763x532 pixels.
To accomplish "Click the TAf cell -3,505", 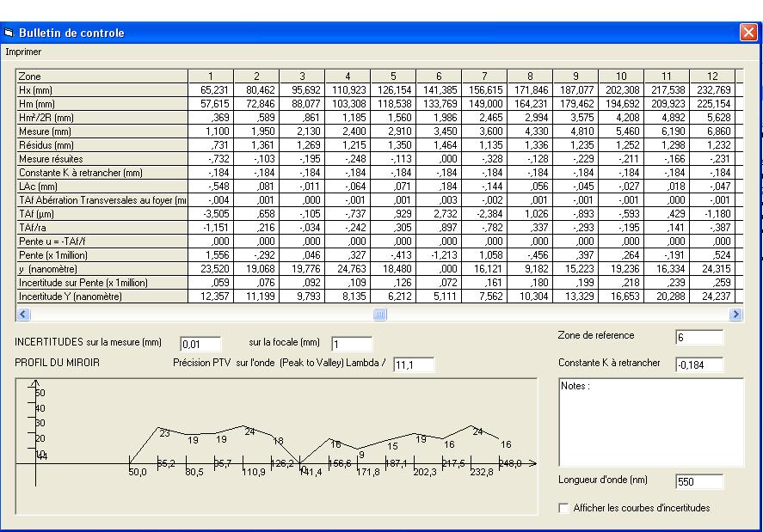I will click(x=211, y=213).
